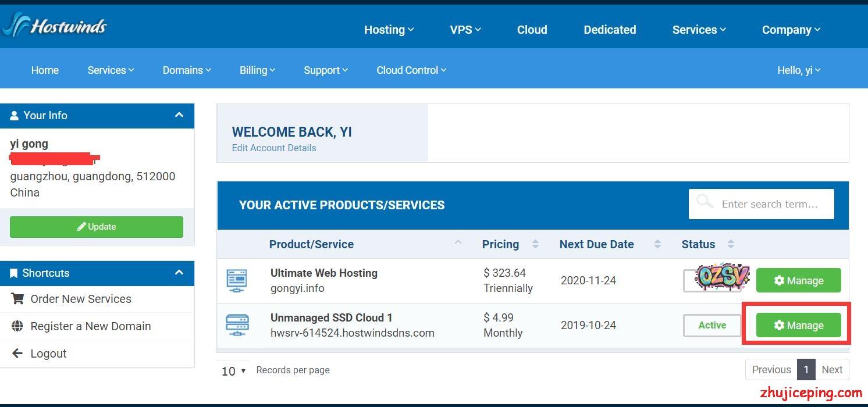
Task: Sort by Pricing column arrows
Action: tap(535, 244)
